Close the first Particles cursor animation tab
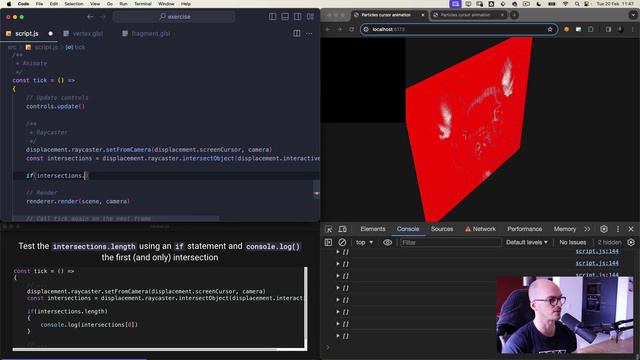Viewport: 640px width, 360px height. (x=423, y=15)
